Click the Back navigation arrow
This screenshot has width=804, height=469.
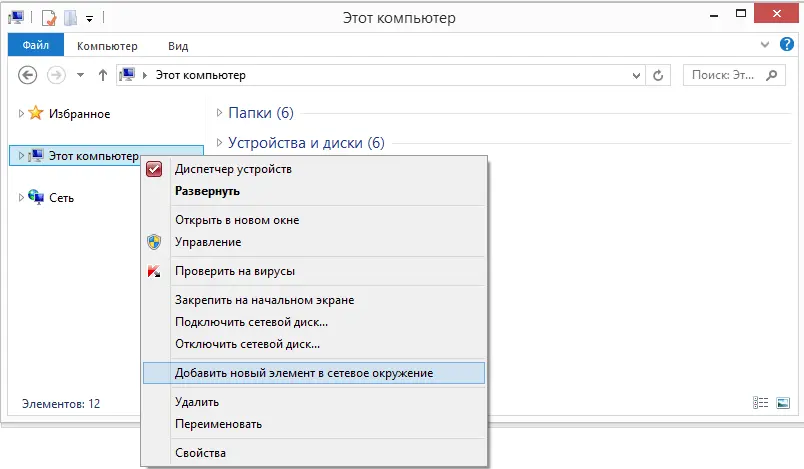click(27, 75)
